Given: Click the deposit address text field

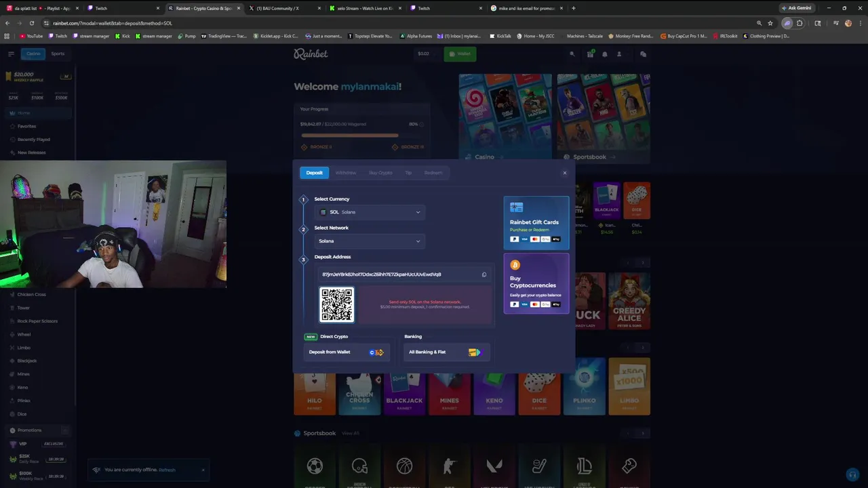Looking at the screenshot, I should click(404, 274).
